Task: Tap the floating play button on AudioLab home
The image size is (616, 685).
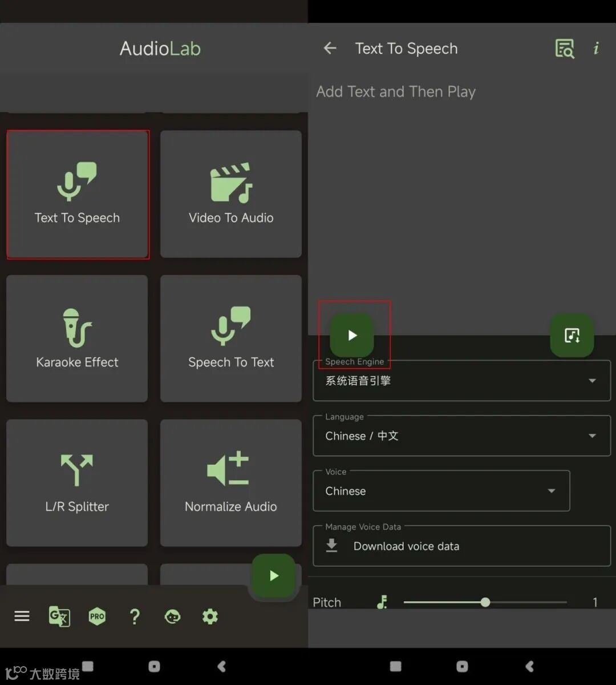Action: tap(274, 576)
